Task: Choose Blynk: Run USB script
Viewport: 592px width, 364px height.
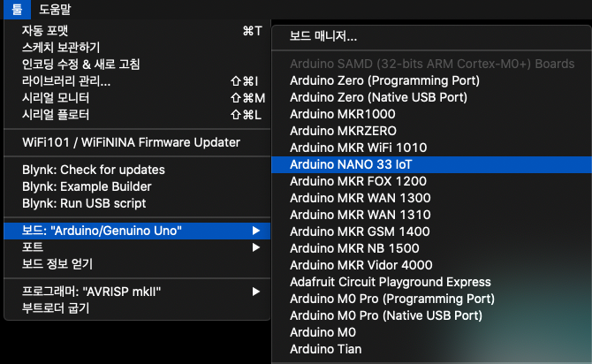Action: tap(137, 203)
